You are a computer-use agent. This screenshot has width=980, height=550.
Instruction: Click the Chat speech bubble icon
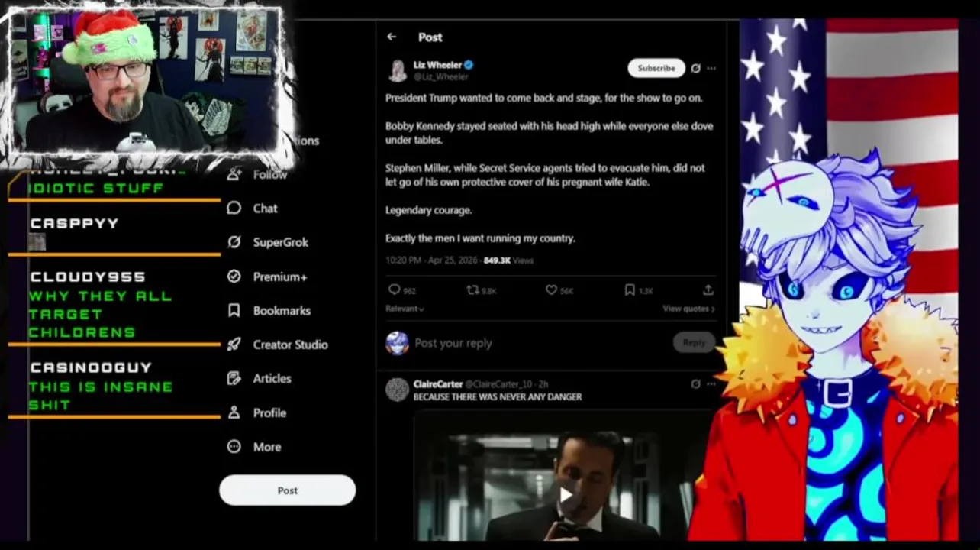(234, 208)
